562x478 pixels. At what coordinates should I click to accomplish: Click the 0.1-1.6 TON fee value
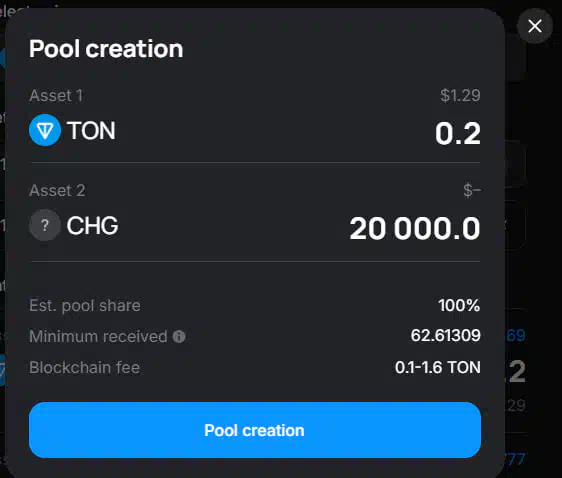438,367
